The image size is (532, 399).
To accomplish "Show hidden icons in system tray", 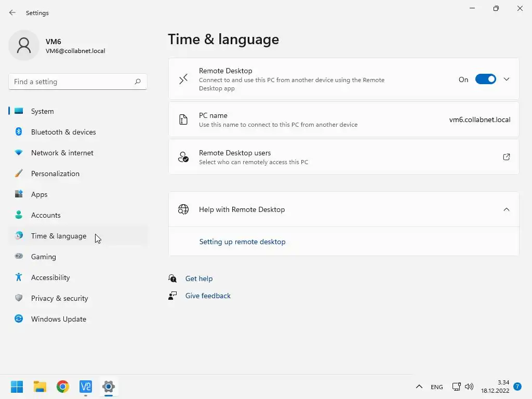I will click(419, 387).
